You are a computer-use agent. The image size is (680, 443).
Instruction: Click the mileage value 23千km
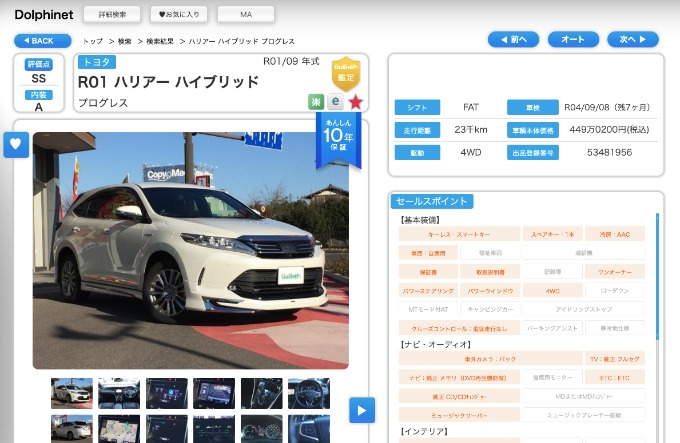pos(471,130)
